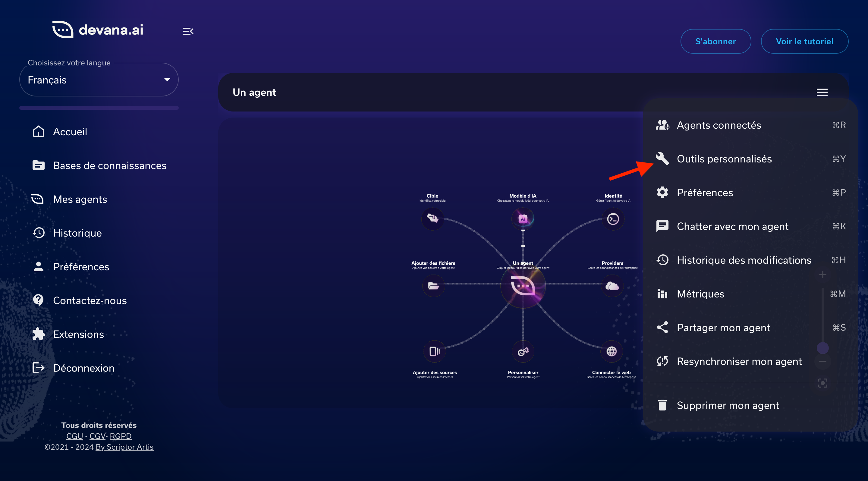
Task: Open the Français language dropdown
Action: [99, 80]
